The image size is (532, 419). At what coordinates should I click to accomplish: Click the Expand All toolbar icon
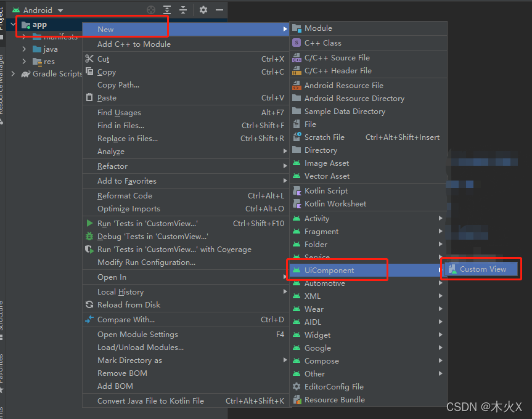(x=167, y=10)
